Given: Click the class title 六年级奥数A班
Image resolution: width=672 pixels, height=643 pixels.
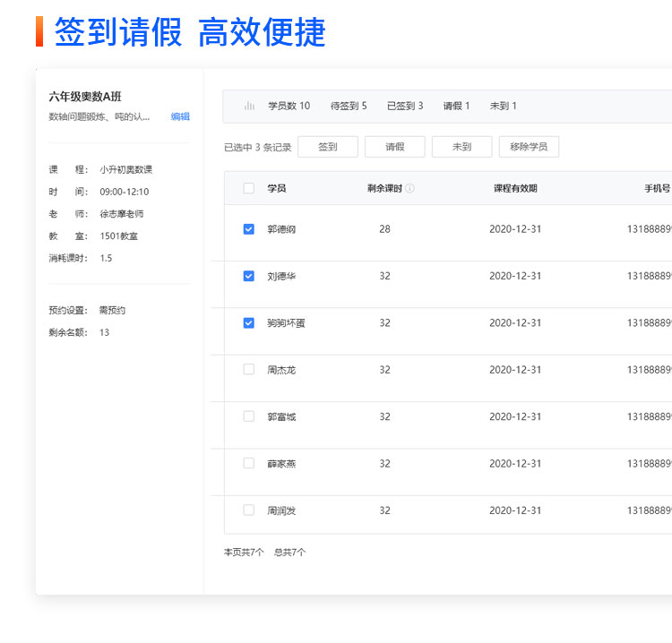Looking at the screenshot, I should [x=85, y=97].
